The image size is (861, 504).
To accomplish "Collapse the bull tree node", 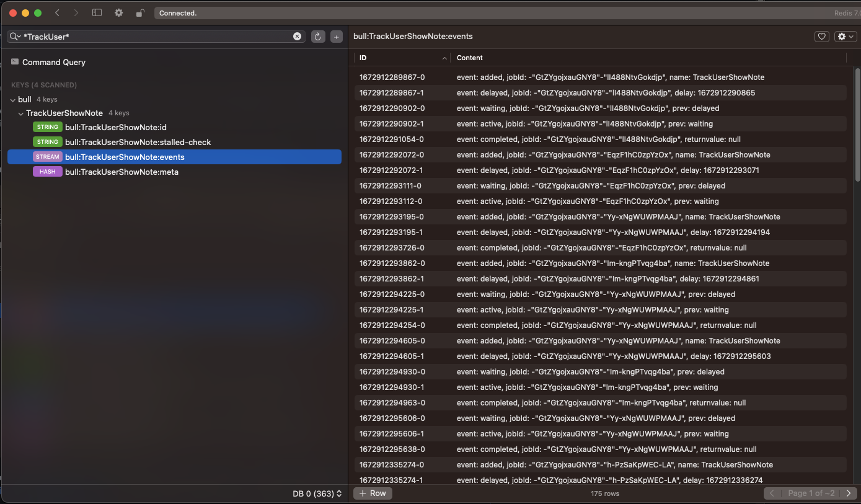I will pyautogui.click(x=12, y=99).
